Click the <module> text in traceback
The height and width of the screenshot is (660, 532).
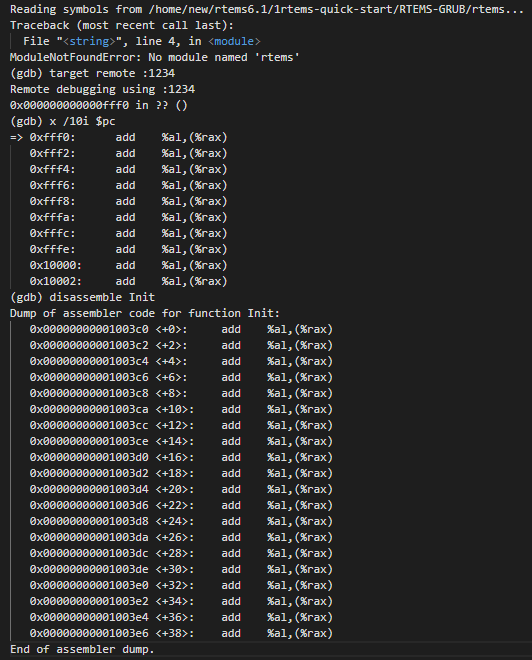[x=234, y=41]
